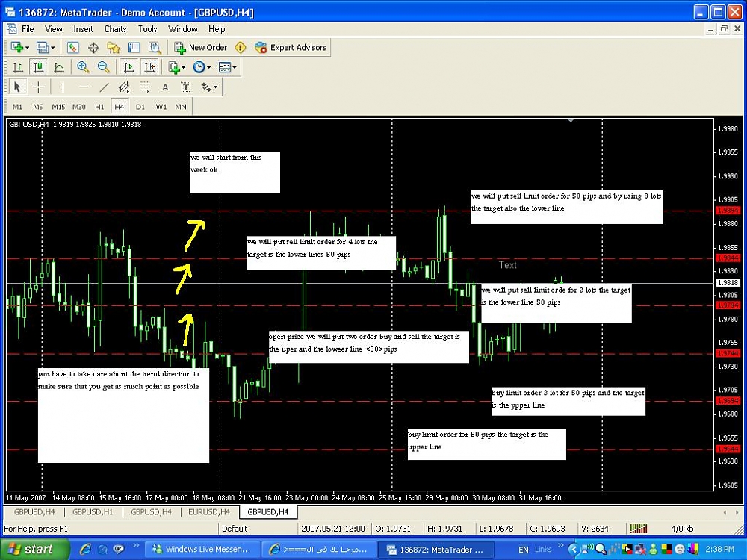Switch timeframe to M1
Screen dimensions: 747x560
(18, 107)
